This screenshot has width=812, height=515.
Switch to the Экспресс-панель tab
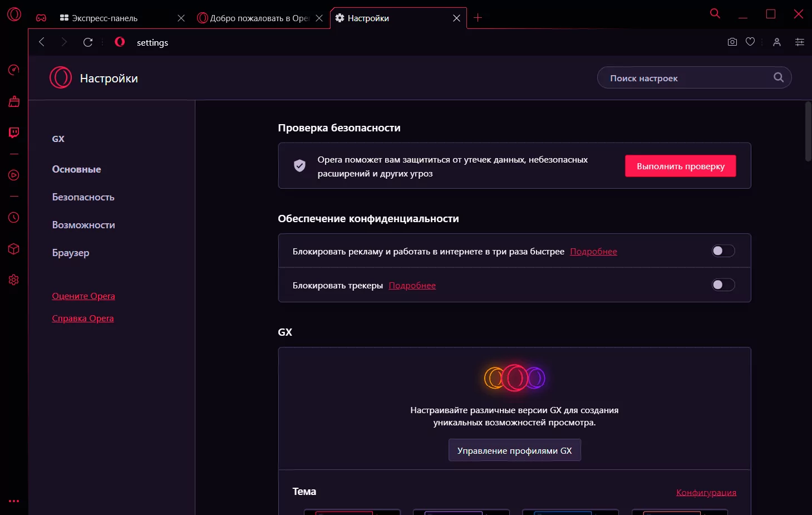pyautogui.click(x=122, y=18)
